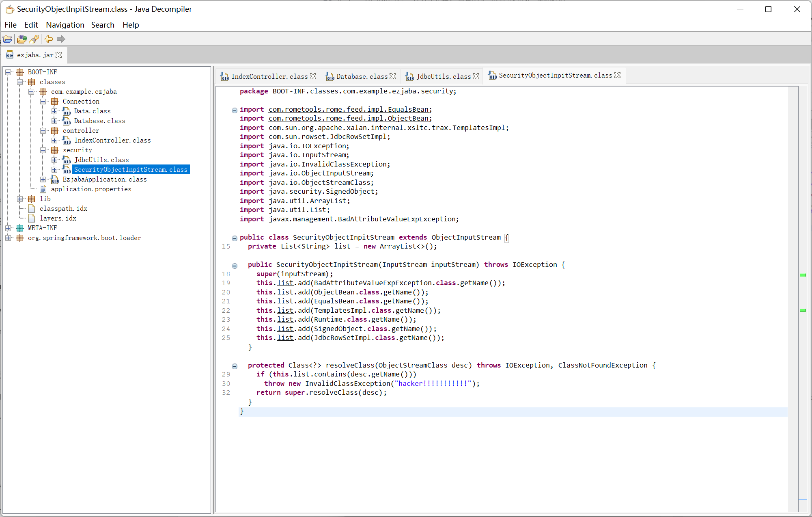Click the Search toolbar icon
The width and height of the screenshot is (812, 517).
pos(34,39)
